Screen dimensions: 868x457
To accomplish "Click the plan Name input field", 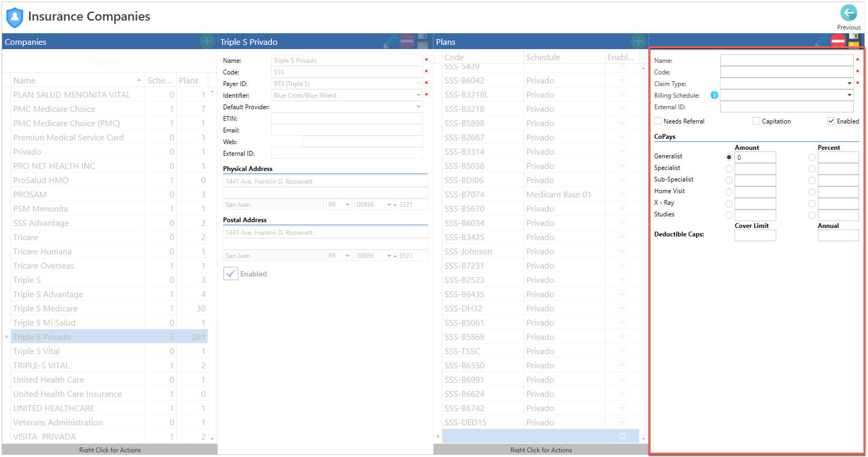I will click(787, 60).
